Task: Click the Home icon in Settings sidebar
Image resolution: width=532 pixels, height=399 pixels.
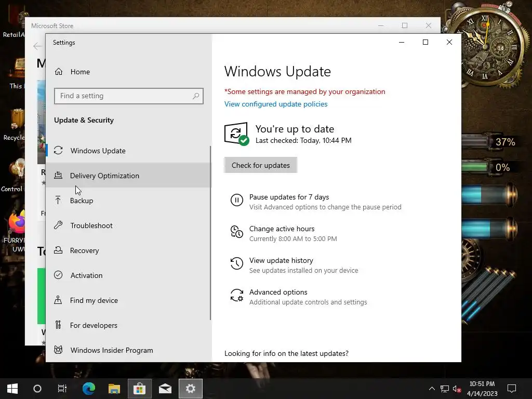Action: (x=59, y=72)
